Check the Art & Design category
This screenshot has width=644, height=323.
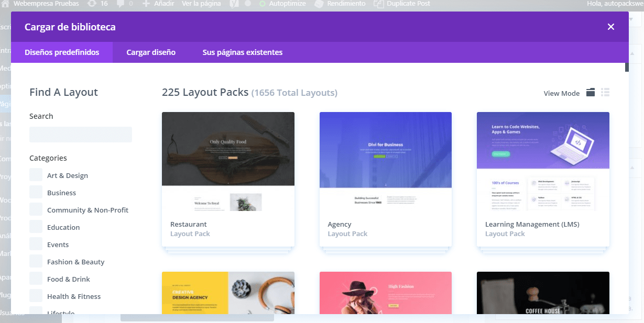[x=36, y=175]
